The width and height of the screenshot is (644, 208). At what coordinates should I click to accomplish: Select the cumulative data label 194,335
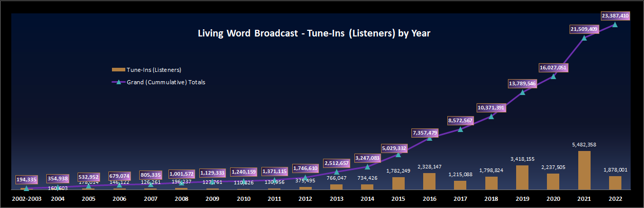click(27, 180)
